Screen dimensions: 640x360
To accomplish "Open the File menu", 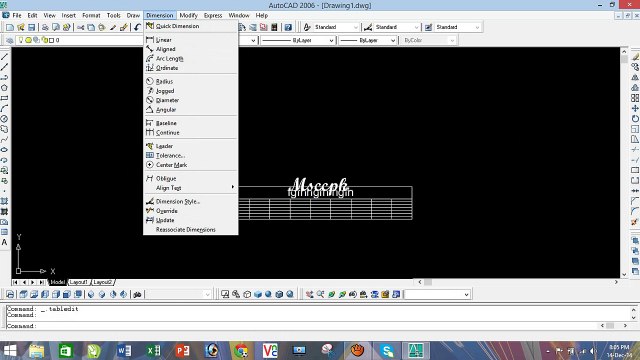I will [x=17, y=15].
